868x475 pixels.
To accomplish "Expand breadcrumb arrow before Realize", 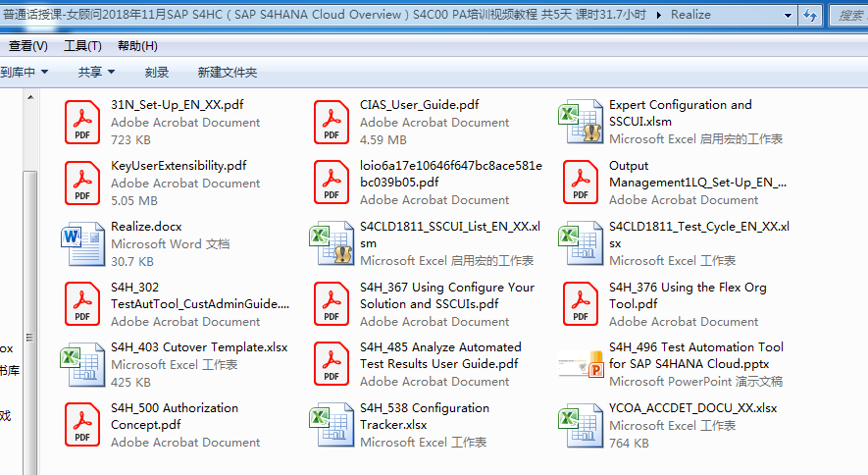I will (x=658, y=15).
